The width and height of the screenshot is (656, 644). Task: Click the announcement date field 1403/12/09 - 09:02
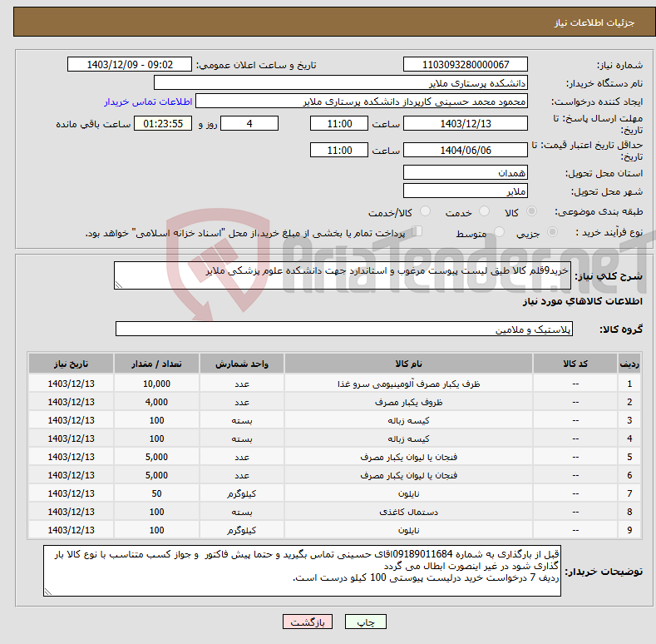(129, 65)
